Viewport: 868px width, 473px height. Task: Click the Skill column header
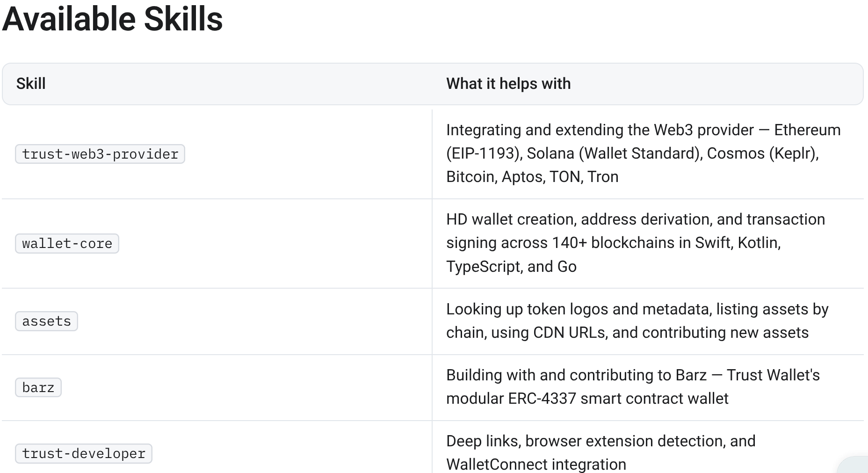tap(31, 84)
